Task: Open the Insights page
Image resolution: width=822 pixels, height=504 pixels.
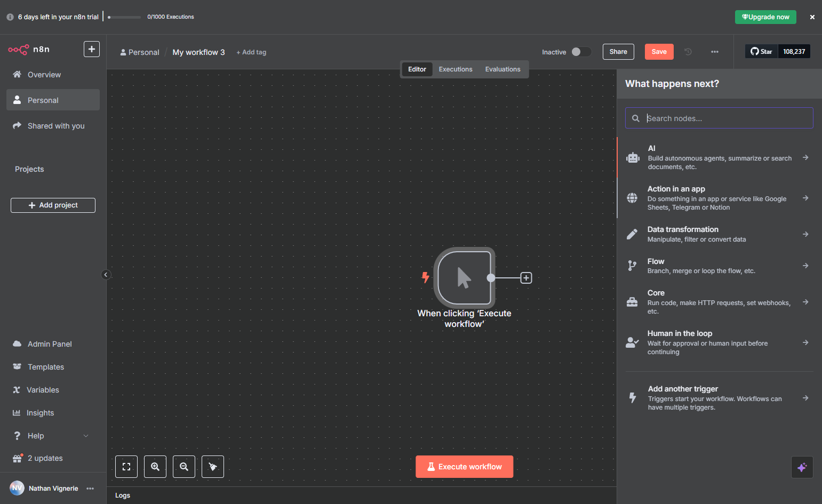Action: pyautogui.click(x=53, y=413)
